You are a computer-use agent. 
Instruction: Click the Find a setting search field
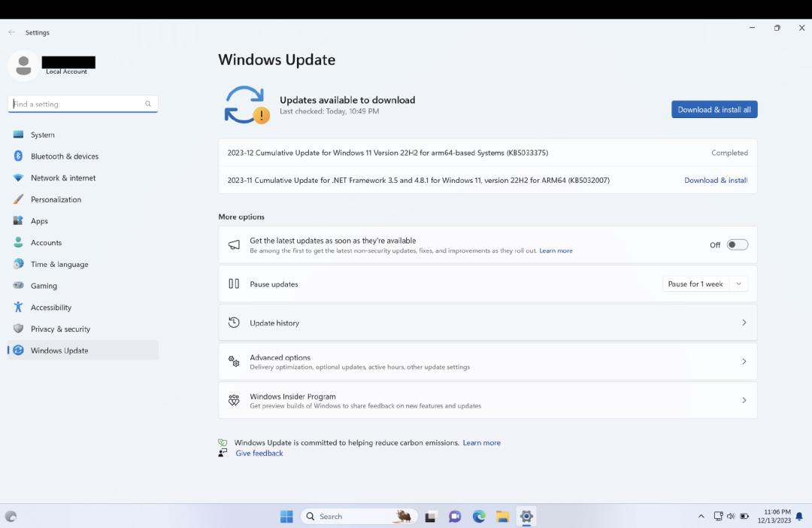(x=83, y=104)
